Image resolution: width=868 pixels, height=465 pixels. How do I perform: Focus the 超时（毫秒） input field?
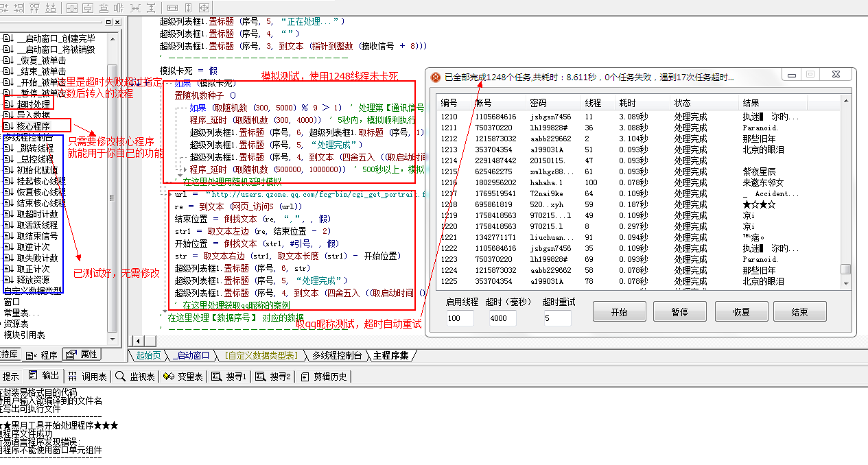pyautogui.click(x=503, y=318)
